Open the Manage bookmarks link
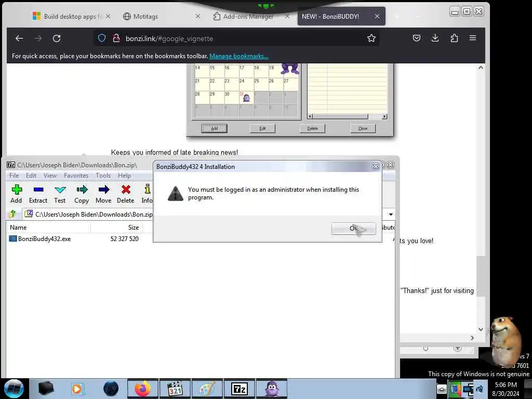The width and height of the screenshot is (532, 399). tap(239, 56)
